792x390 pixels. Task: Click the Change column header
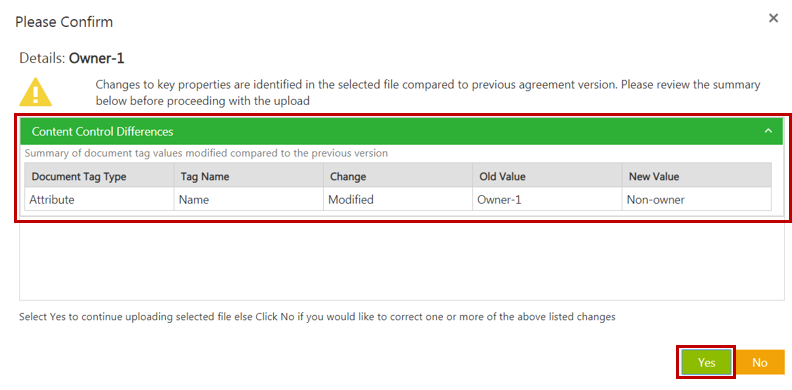398,176
